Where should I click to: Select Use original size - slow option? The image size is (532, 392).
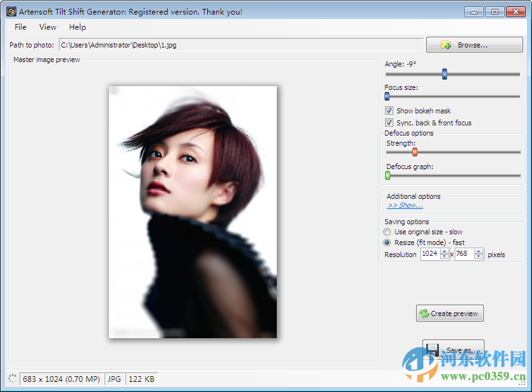coord(387,231)
